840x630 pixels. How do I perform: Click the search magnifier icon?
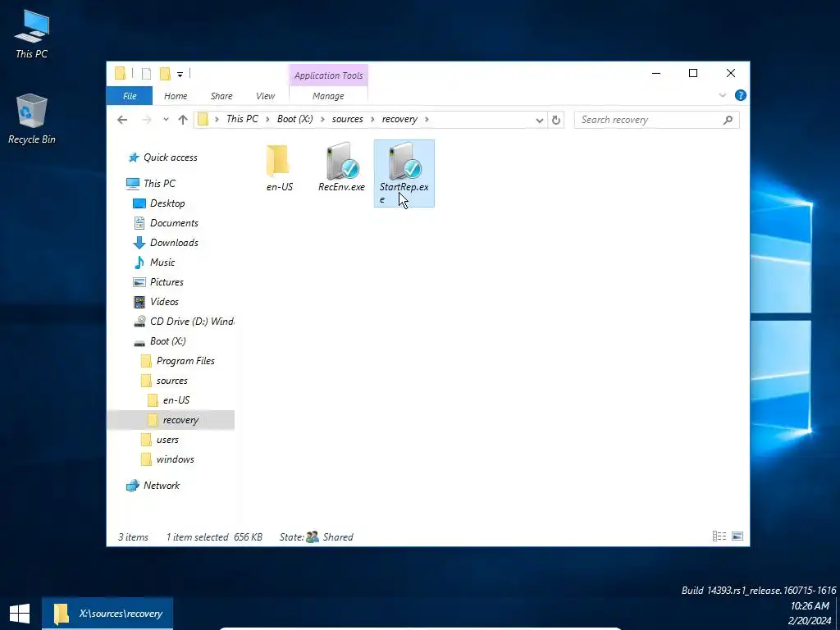coord(728,120)
